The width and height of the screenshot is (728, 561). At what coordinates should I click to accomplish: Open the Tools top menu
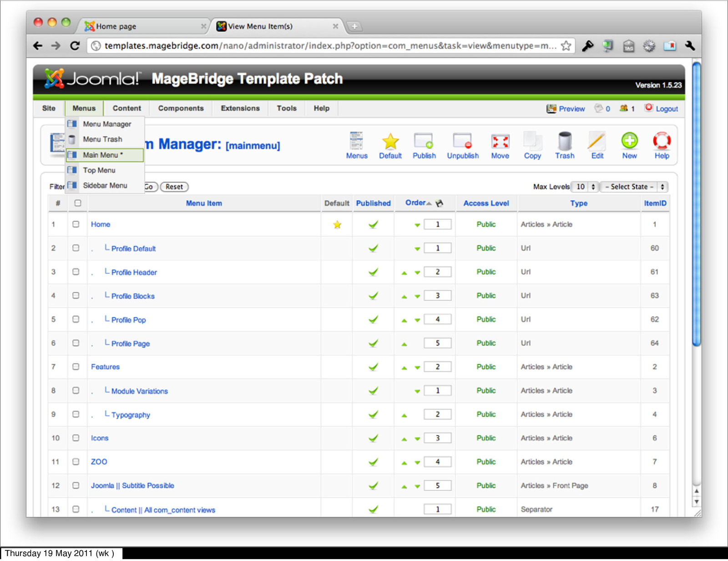tap(287, 108)
